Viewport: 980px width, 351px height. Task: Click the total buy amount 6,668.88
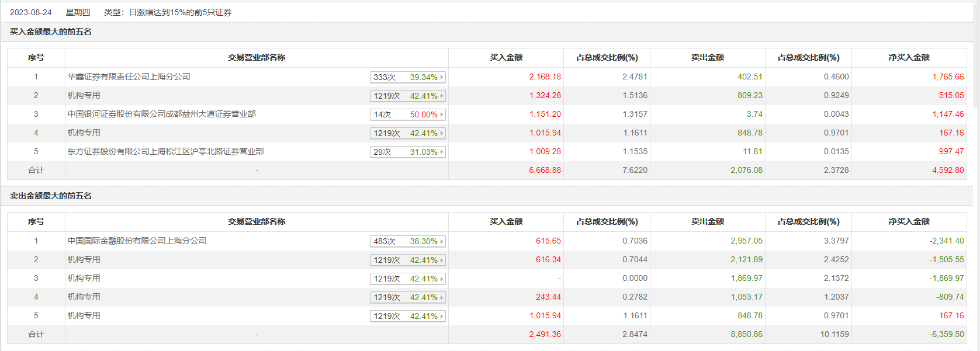(x=545, y=170)
